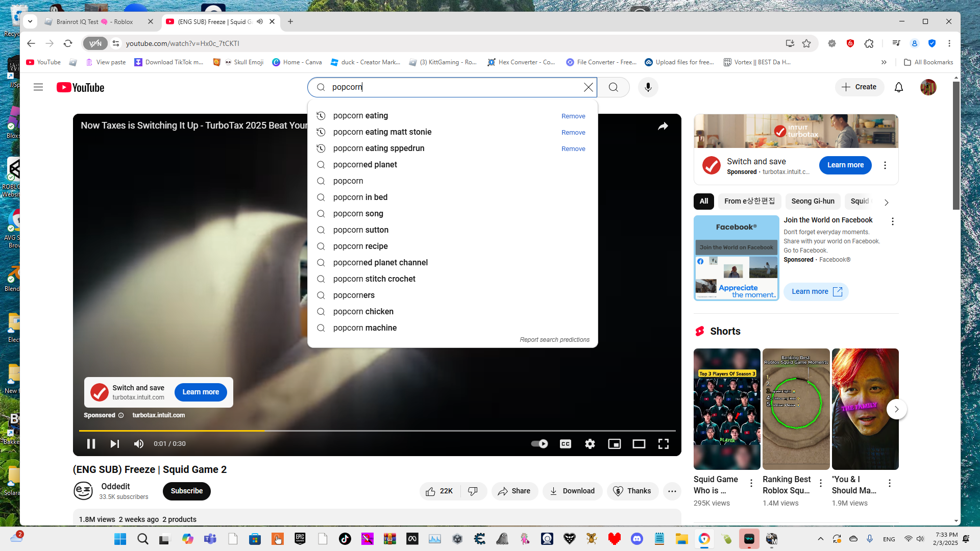This screenshot has width=980, height=551.
Task: Open options for the Facebook ad
Action: click(x=893, y=221)
